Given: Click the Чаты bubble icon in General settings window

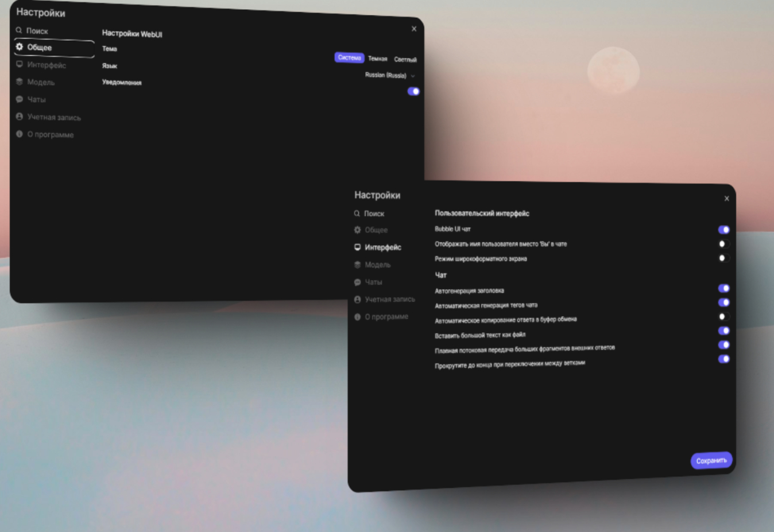Looking at the screenshot, I should [20, 99].
